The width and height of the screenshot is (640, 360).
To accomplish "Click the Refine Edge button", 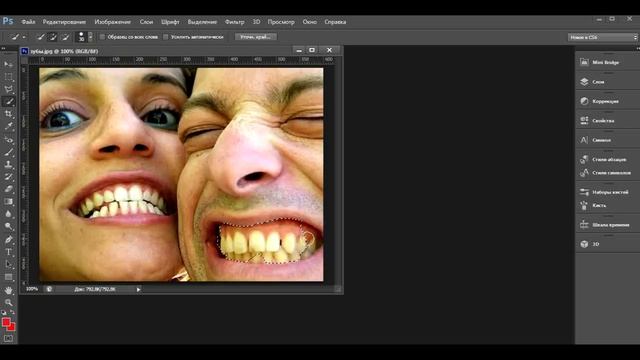I will 256,37.
